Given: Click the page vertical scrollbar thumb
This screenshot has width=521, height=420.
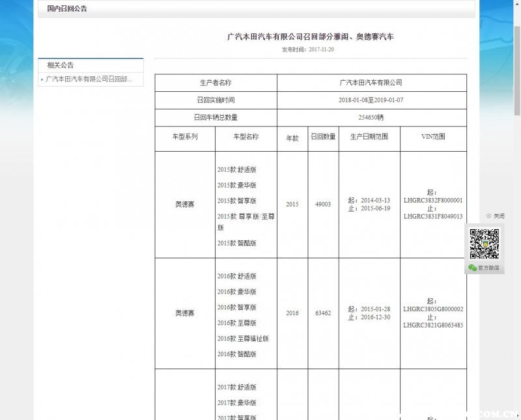Looking at the screenshot, I should [516, 65].
